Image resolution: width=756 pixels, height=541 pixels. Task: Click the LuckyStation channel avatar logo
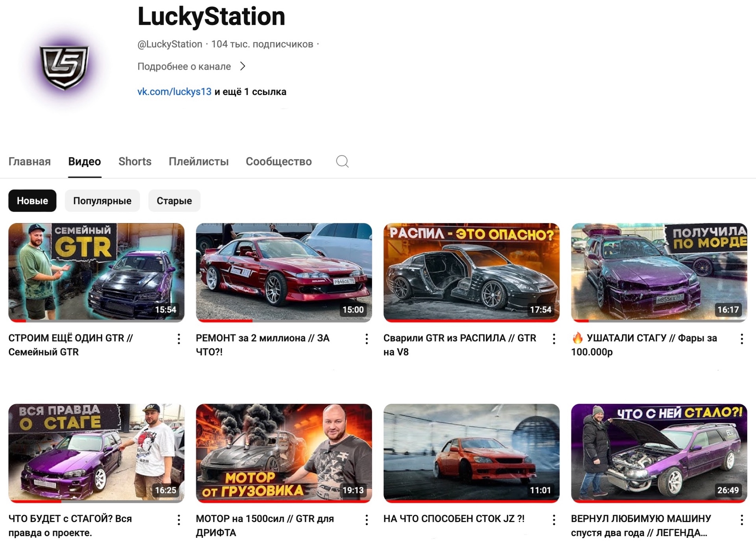click(x=65, y=67)
